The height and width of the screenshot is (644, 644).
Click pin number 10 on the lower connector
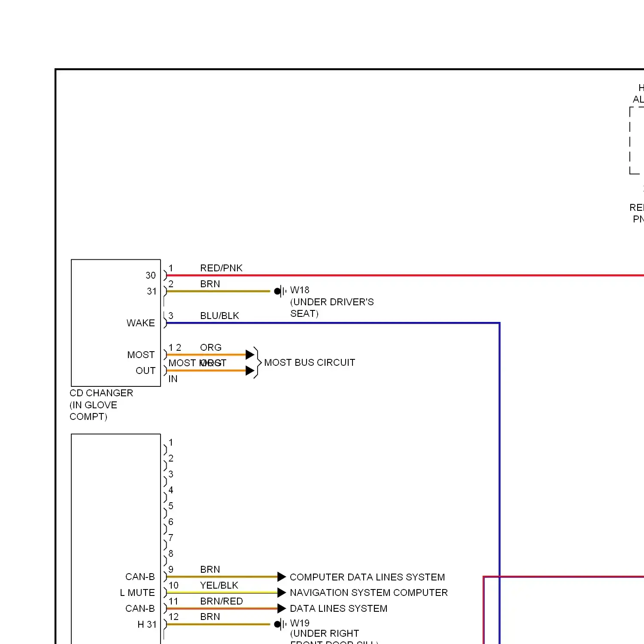173,585
